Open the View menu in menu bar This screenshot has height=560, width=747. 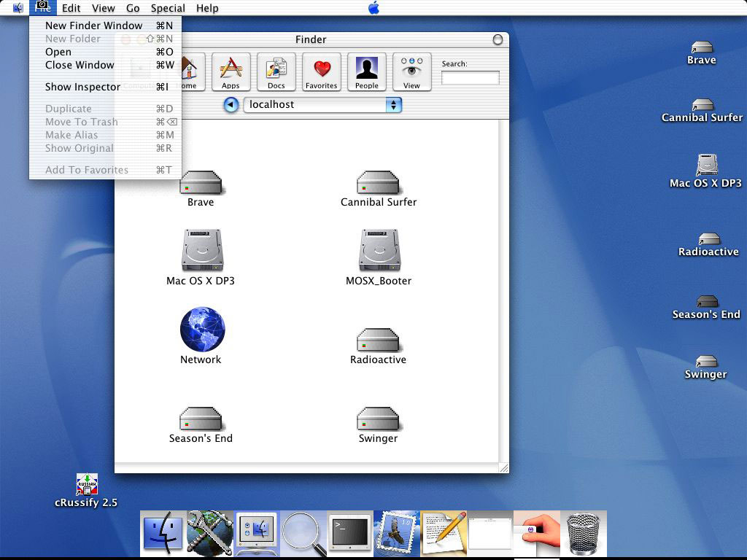tap(104, 8)
